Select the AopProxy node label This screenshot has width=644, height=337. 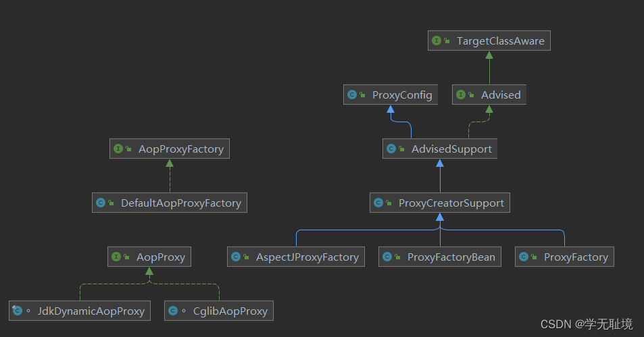point(161,257)
